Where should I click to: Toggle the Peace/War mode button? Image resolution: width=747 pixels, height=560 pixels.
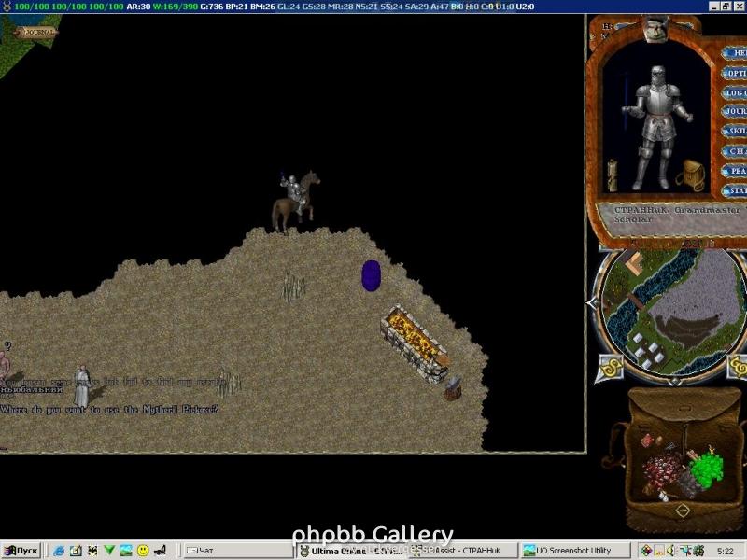(x=735, y=171)
